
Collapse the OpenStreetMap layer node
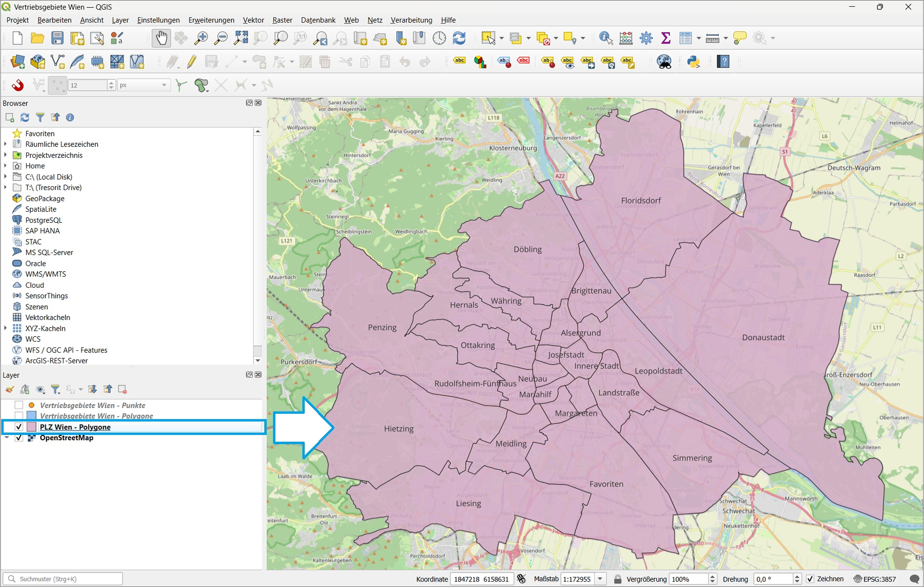(6, 438)
